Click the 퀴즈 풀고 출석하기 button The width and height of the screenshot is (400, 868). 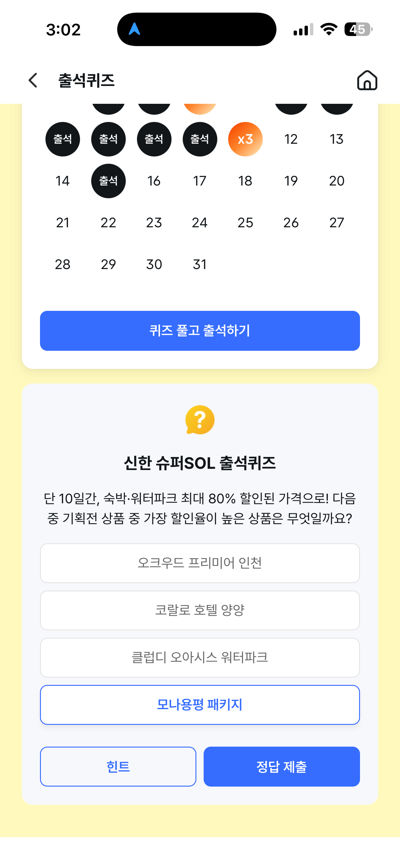click(x=200, y=330)
